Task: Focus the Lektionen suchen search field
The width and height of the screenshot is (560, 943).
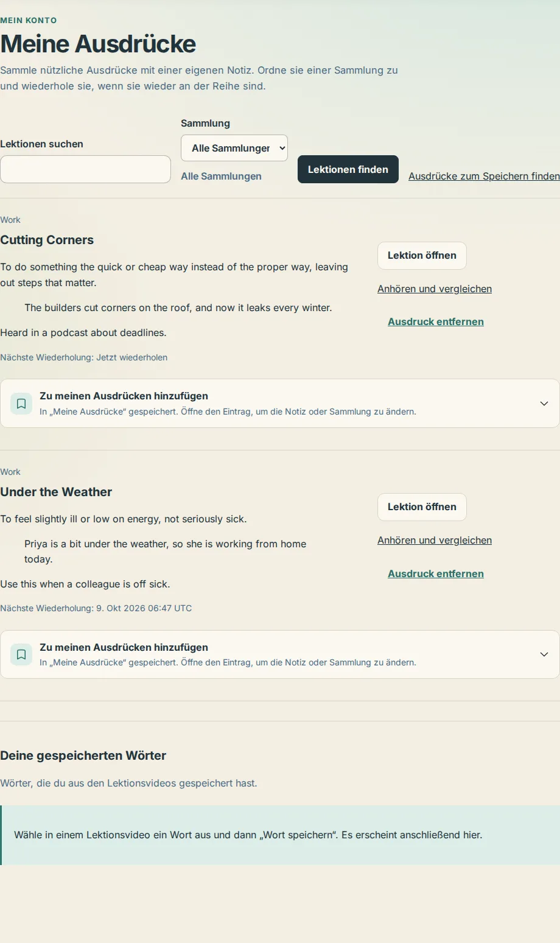Action: coord(85,169)
